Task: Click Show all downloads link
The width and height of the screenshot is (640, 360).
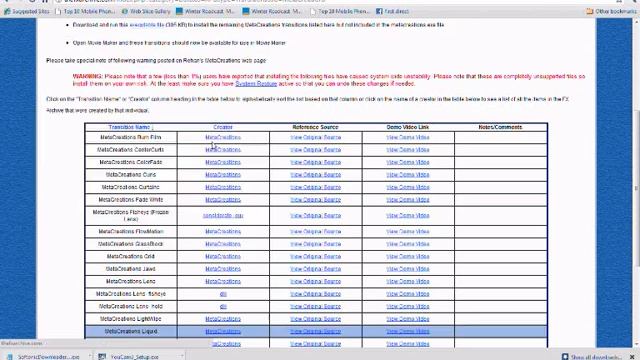Action: tap(592, 357)
